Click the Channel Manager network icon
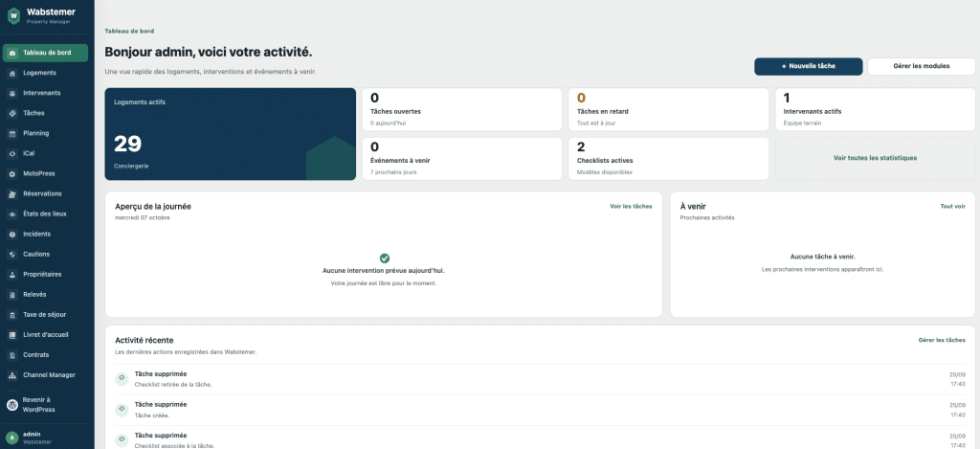The width and height of the screenshot is (980, 449). coord(11,375)
